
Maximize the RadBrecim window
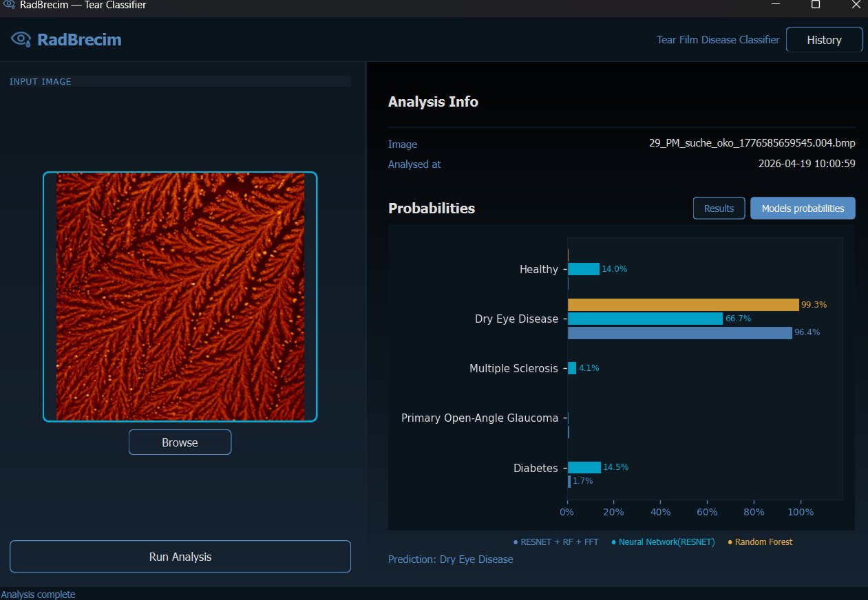click(816, 5)
